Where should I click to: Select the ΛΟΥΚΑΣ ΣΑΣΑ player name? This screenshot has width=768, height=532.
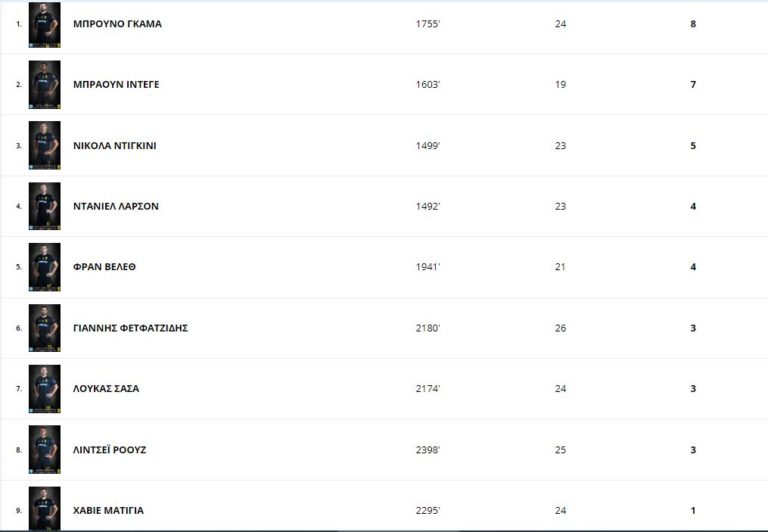click(x=106, y=389)
